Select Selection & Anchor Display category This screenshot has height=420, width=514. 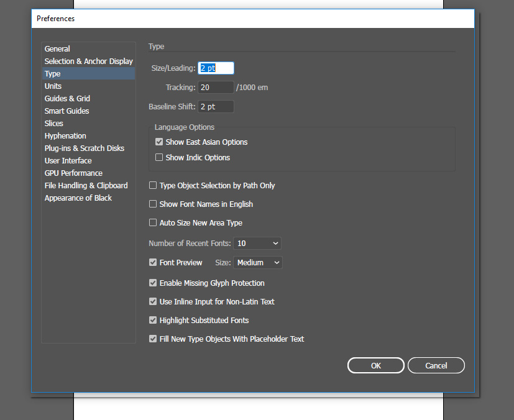tap(88, 62)
